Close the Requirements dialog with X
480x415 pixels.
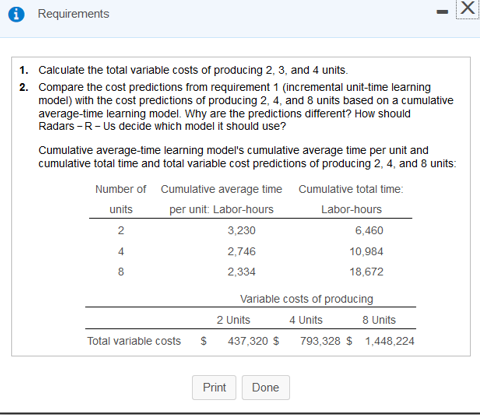click(x=467, y=8)
